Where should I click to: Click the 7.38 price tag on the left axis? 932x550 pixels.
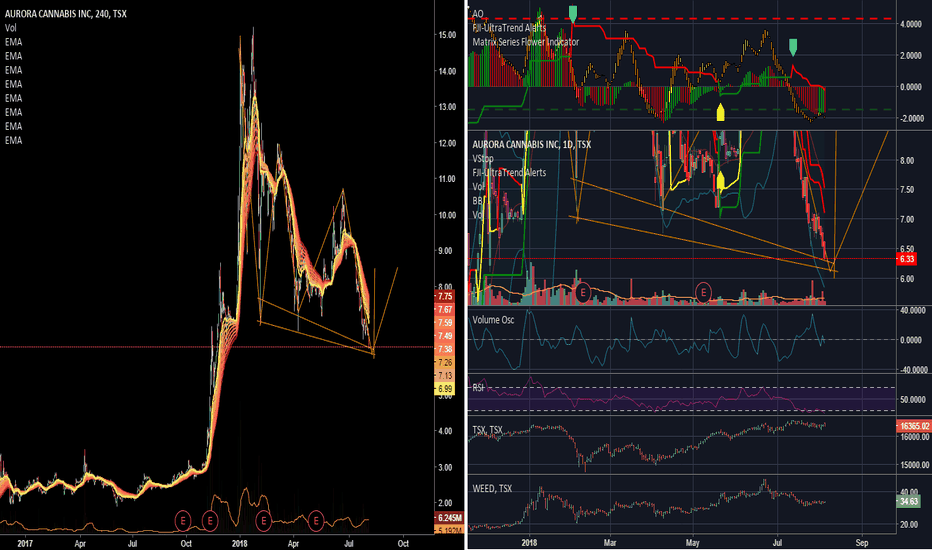pos(445,350)
